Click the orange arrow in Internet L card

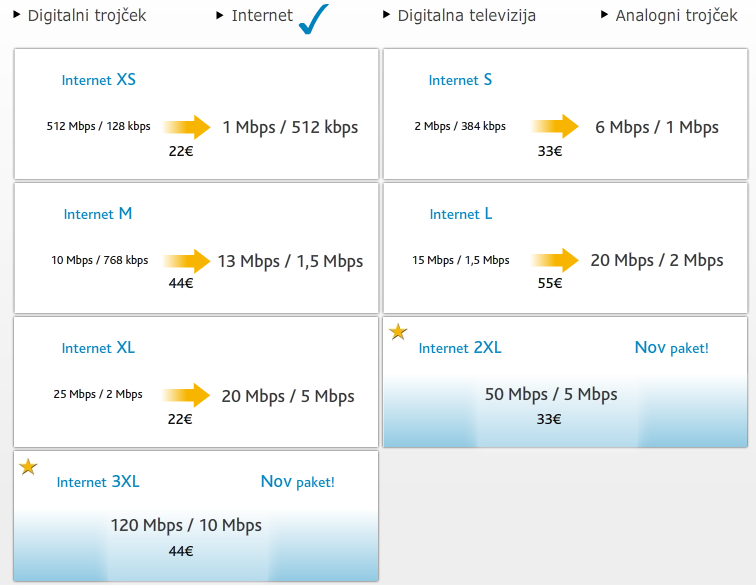(x=554, y=260)
